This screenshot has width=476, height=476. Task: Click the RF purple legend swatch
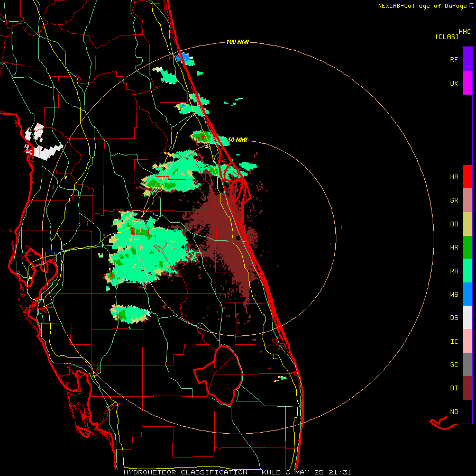click(x=467, y=59)
